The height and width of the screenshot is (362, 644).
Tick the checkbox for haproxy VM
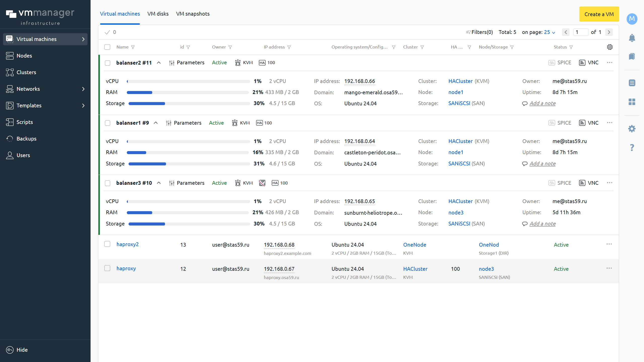pos(107,268)
